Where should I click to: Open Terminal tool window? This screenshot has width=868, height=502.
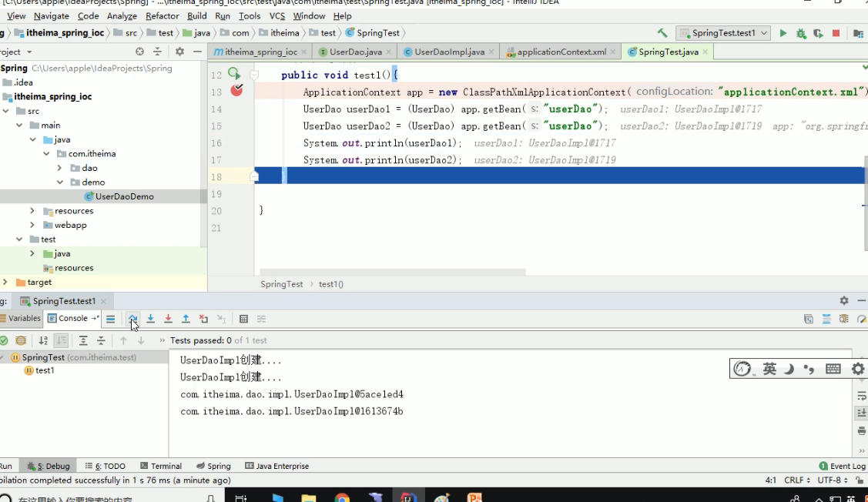pyautogui.click(x=161, y=466)
